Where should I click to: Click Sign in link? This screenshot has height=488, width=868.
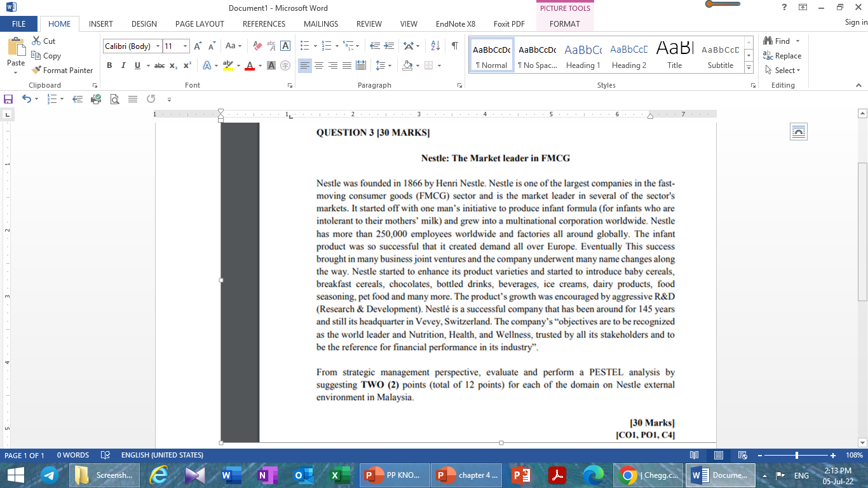coord(856,22)
